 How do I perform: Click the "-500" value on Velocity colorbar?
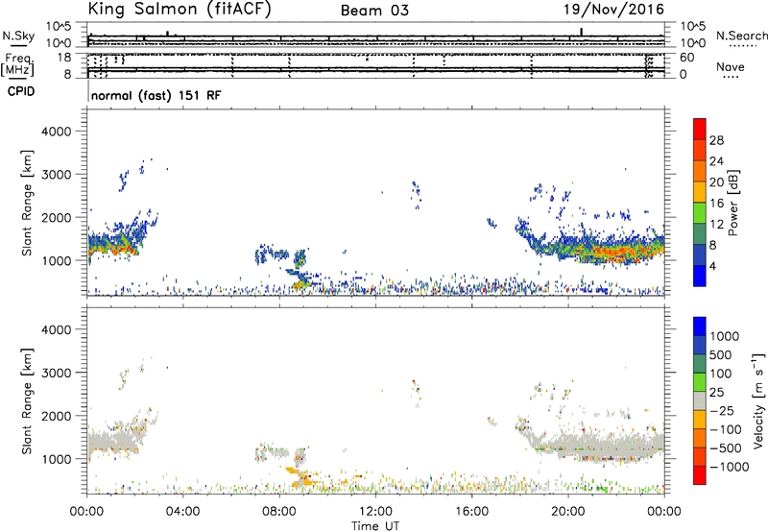[725, 448]
